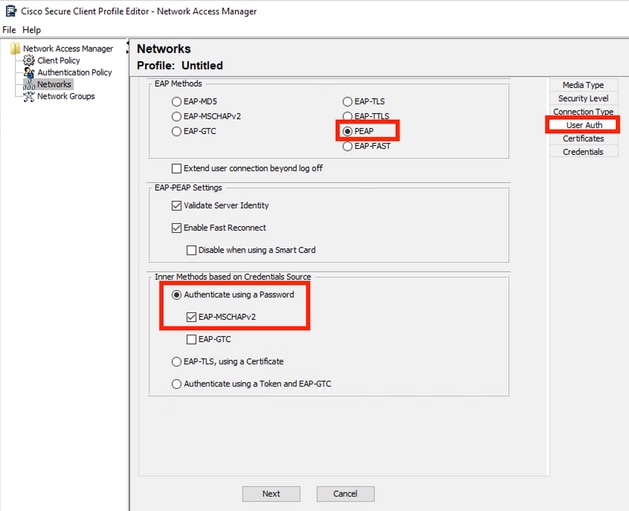Viewport: 629px width, 511px height.
Task: Select EAP-TLS, using a Certificate option
Action: click(x=177, y=362)
